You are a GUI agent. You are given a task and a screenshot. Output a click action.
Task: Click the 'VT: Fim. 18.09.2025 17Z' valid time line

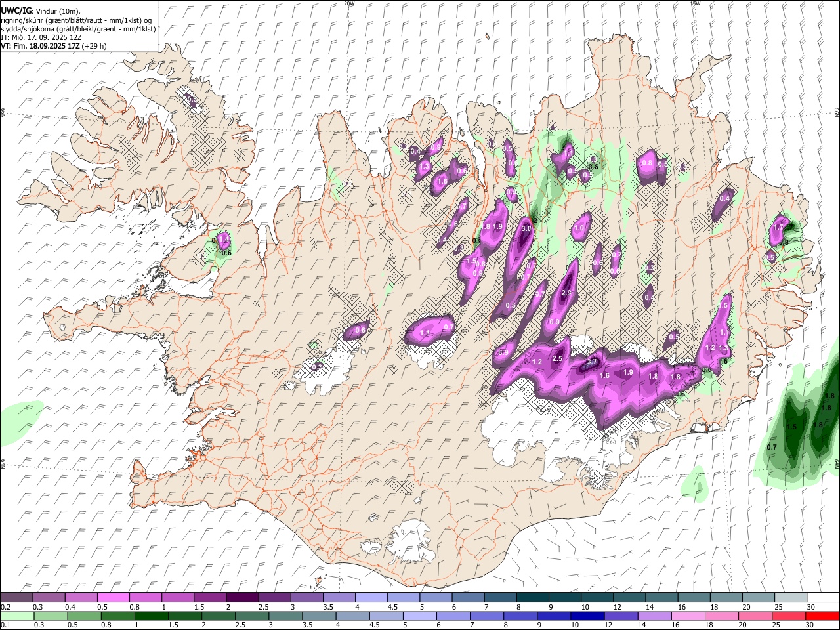click(54, 46)
